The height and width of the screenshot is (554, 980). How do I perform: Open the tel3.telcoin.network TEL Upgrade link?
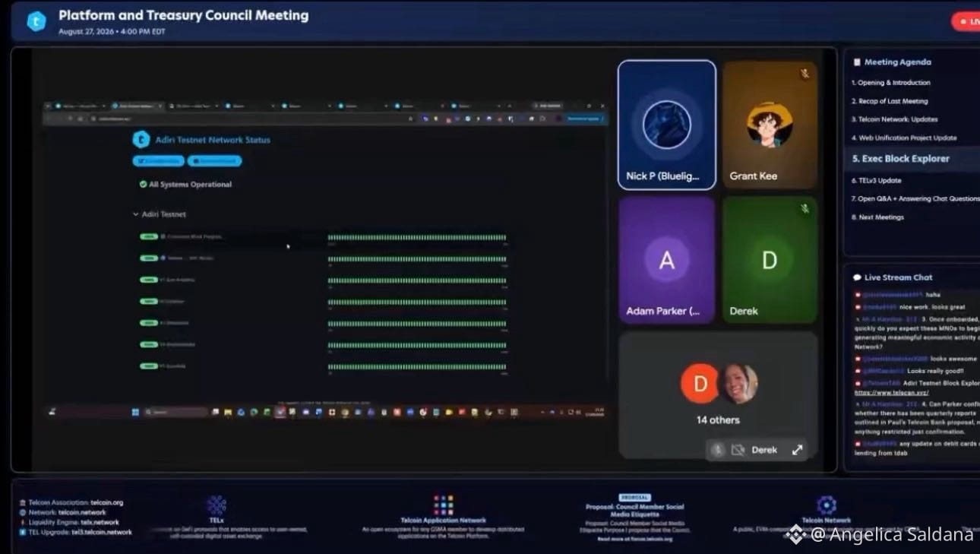click(x=103, y=533)
